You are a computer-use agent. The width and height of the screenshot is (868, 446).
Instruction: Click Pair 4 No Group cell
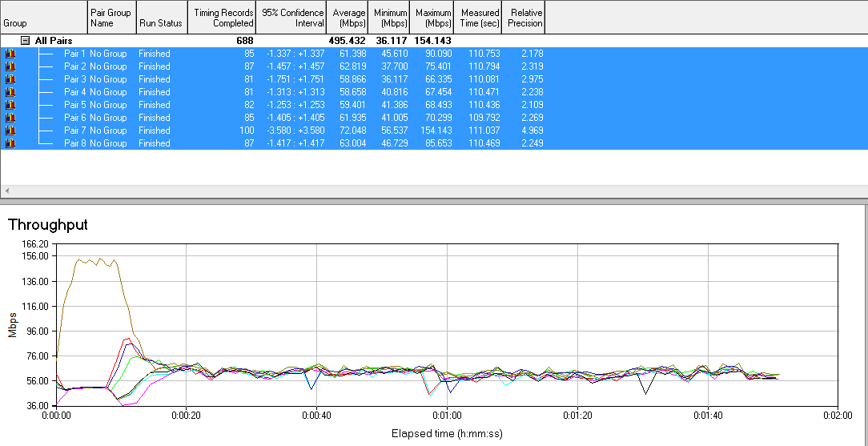coord(108,92)
